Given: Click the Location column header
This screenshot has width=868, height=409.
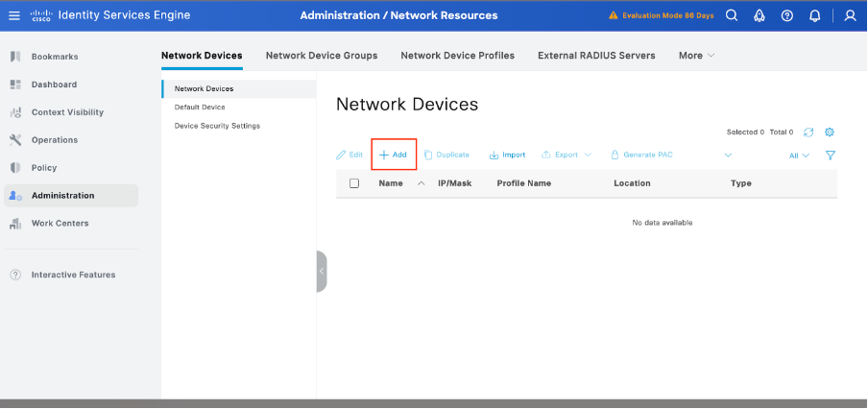Looking at the screenshot, I should [632, 183].
